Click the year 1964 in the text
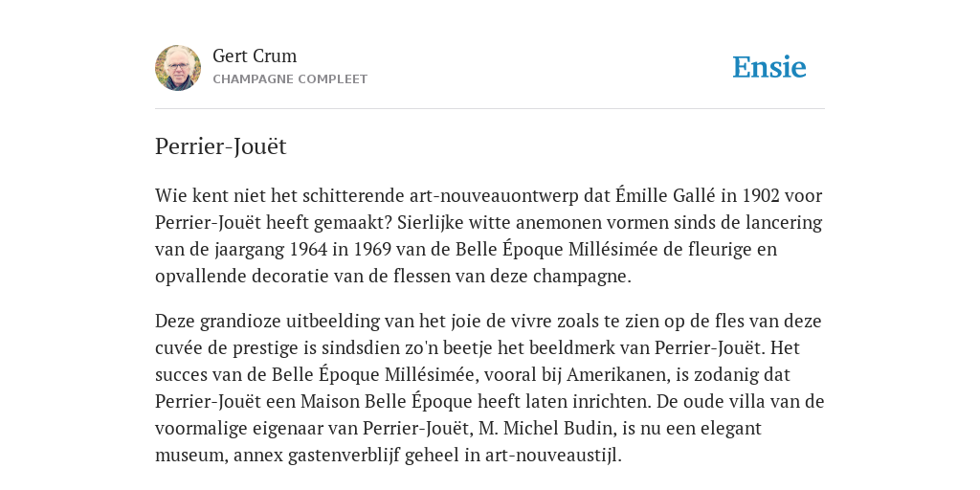The image size is (980, 490). click(308, 250)
